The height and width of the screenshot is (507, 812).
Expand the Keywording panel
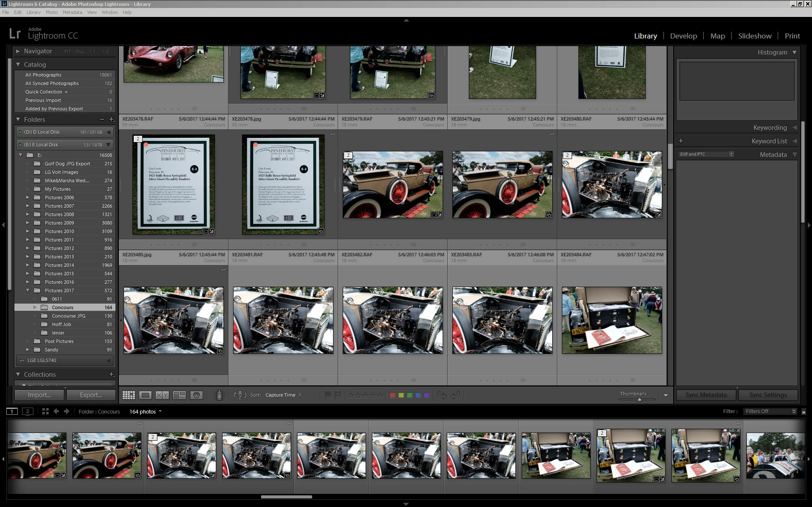795,128
